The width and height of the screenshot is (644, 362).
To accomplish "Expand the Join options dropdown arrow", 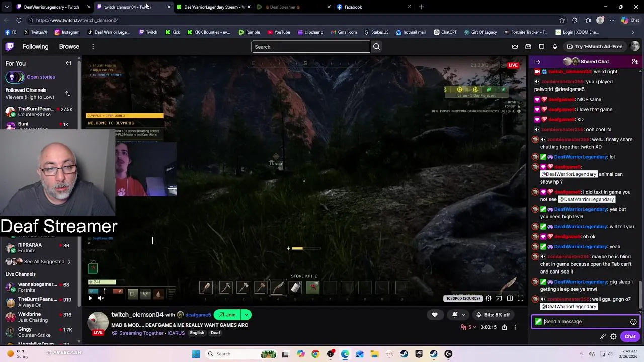I will 246,315.
